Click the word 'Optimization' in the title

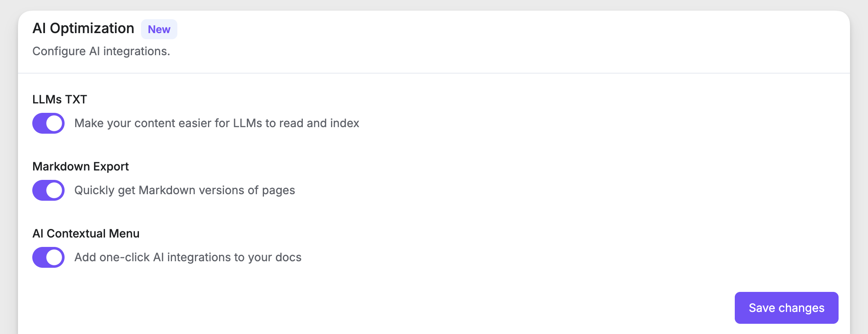(x=92, y=28)
